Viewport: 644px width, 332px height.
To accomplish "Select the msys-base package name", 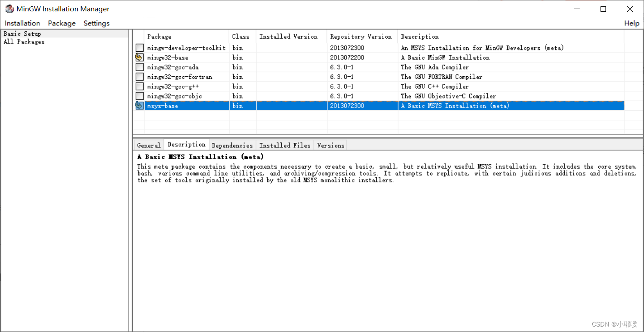I will point(162,106).
